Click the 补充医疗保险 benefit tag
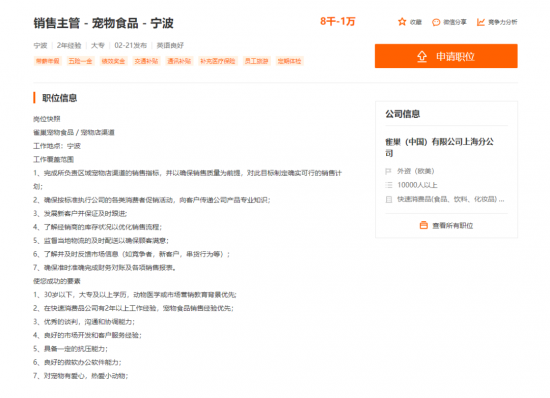The image size is (550, 398). click(x=217, y=61)
